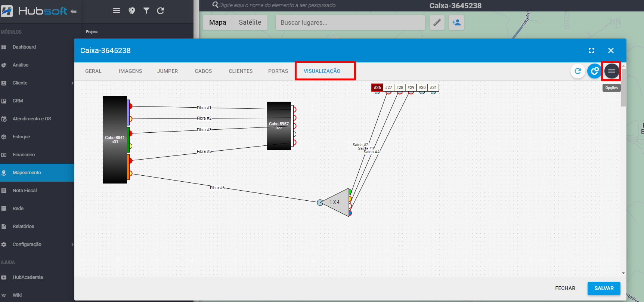Click the scroll down arrow in dialog
The image size is (644, 302).
point(623,273)
